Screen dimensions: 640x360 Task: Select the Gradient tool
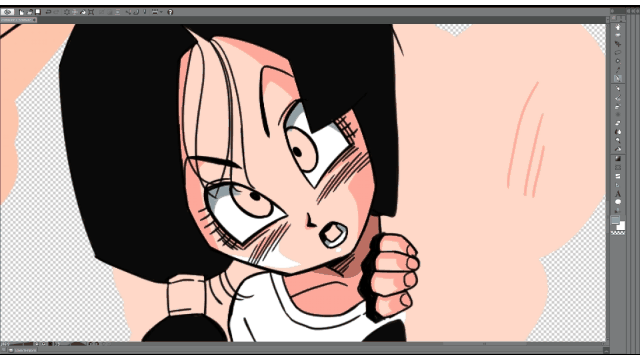(618, 158)
